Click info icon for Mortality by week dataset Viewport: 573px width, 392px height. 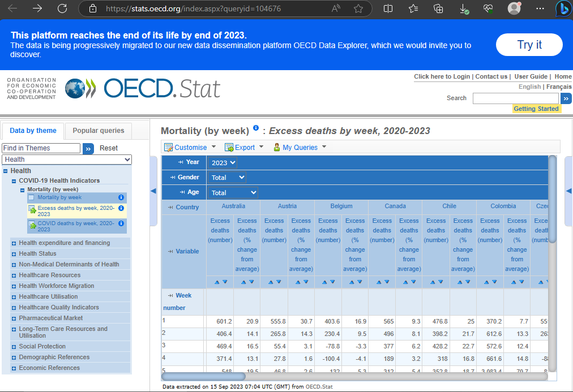[x=121, y=197]
